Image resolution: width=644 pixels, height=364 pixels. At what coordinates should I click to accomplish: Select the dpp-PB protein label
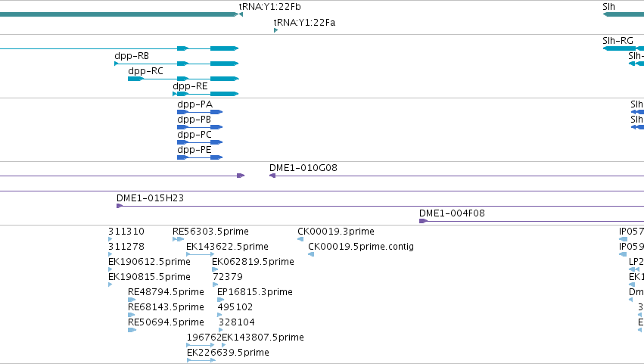(194, 120)
